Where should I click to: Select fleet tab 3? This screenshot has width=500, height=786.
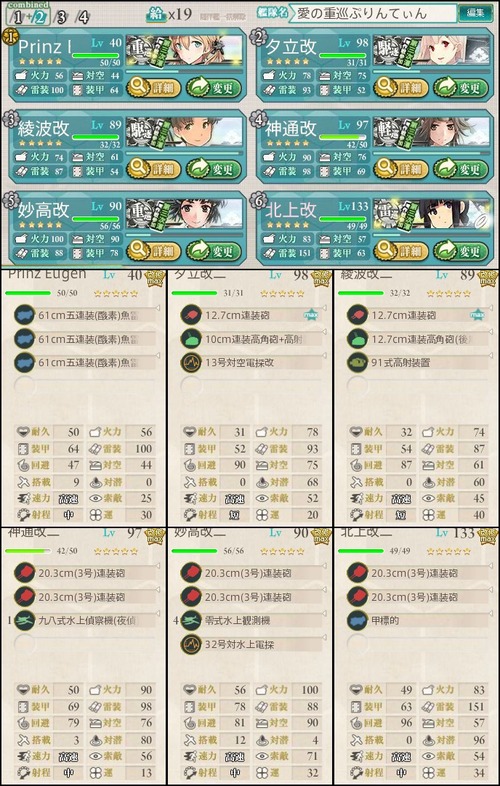[x=61, y=18]
